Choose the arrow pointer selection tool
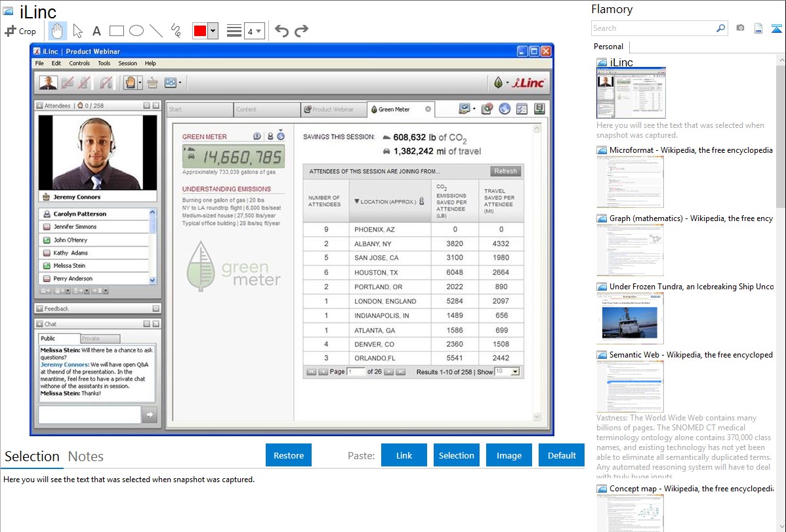Screen dimensions: 786x532 point(77,31)
